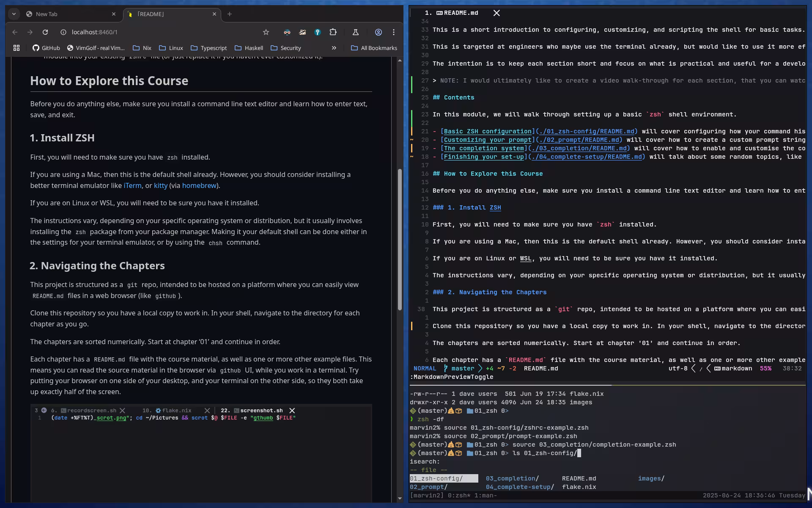Show more bookmarks via double-chevron
Image resolution: width=812 pixels, height=508 pixels.
pyautogui.click(x=334, y=48)
